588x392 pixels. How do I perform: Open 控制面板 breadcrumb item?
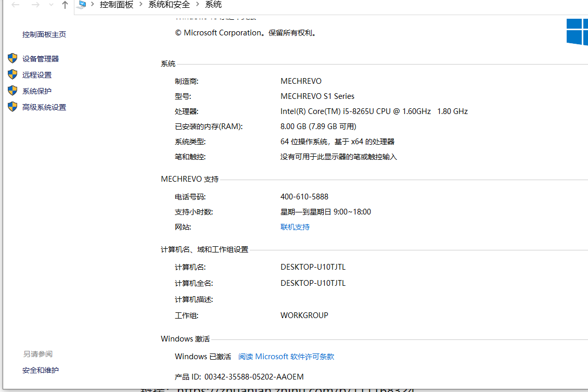click(x=116, y=5)
